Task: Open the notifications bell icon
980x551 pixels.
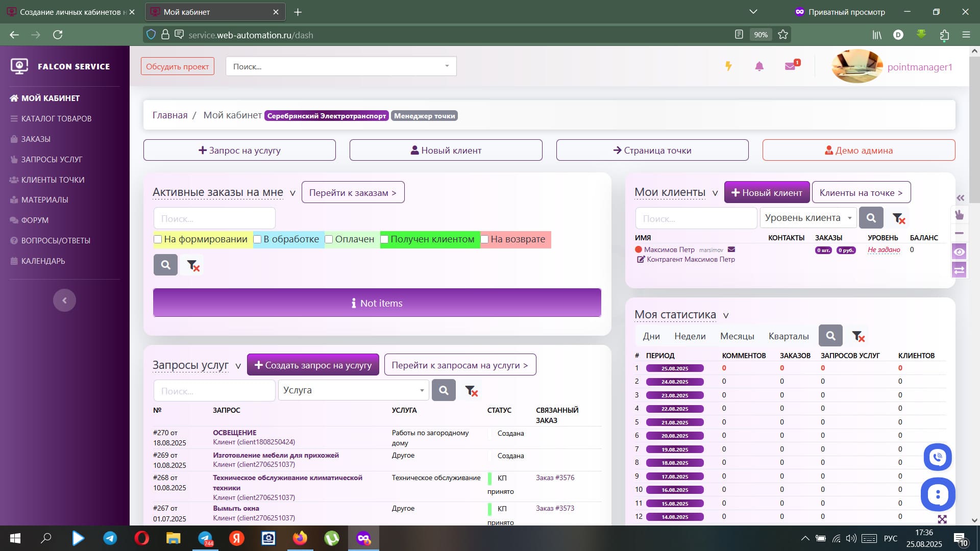Action: tap(759, 66)
